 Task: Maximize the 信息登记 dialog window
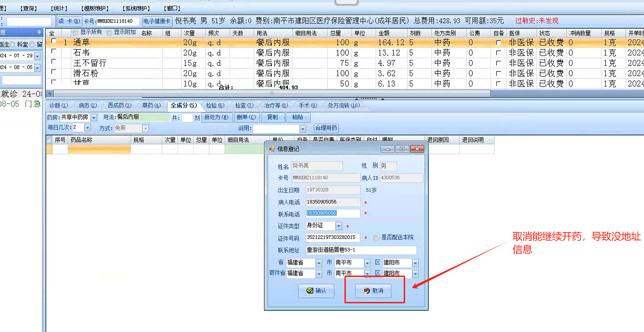coord(402,149)
